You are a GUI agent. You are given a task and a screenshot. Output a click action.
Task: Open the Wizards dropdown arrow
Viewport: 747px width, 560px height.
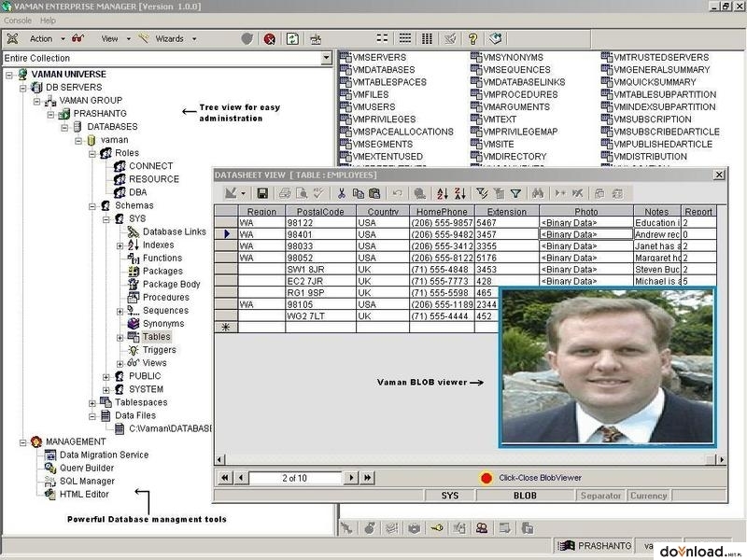coord(194,39)
